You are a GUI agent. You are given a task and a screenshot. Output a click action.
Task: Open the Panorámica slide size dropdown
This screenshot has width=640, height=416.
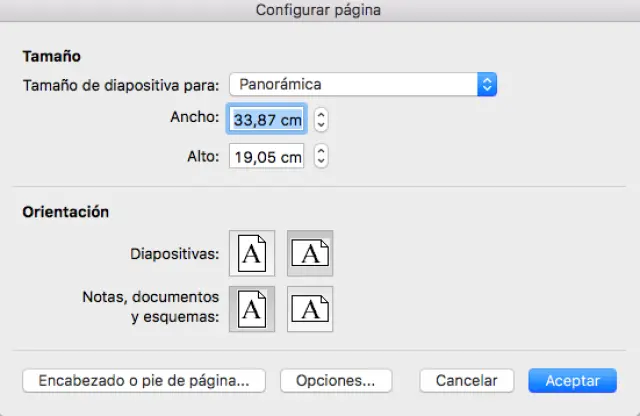coord(353,85)
